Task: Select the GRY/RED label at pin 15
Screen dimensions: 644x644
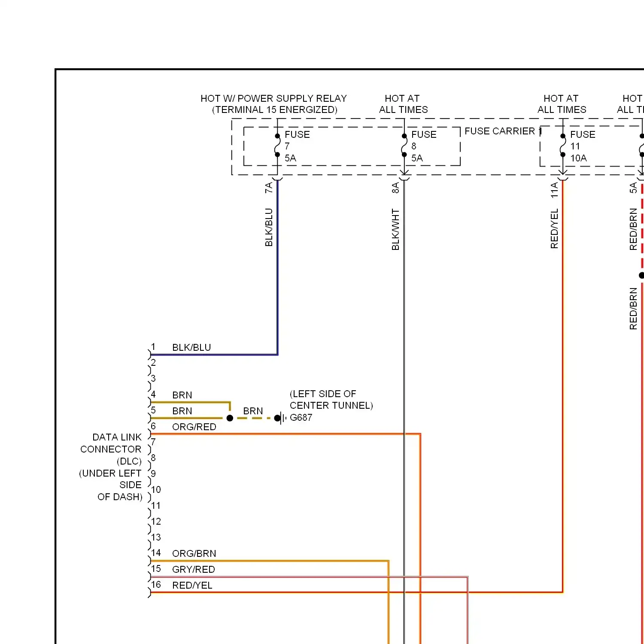Action: click(x=194, y=569)
